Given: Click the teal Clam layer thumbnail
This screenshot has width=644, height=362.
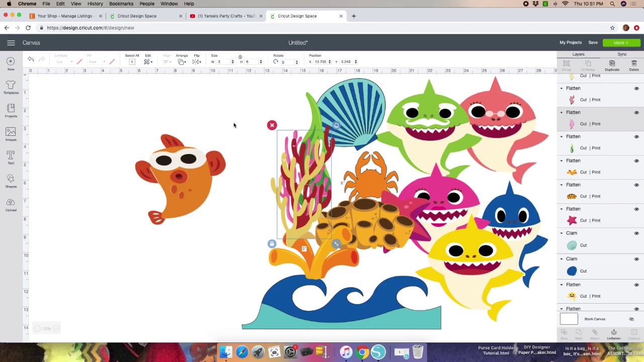Looking at the screenshot, I should [x=572, y=245].
